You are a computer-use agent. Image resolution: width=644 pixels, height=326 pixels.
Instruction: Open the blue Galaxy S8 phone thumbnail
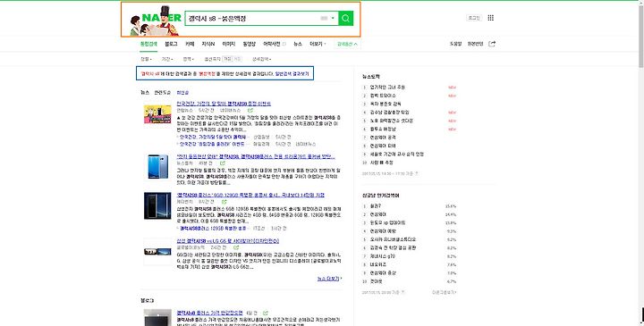tap(157, 166)
